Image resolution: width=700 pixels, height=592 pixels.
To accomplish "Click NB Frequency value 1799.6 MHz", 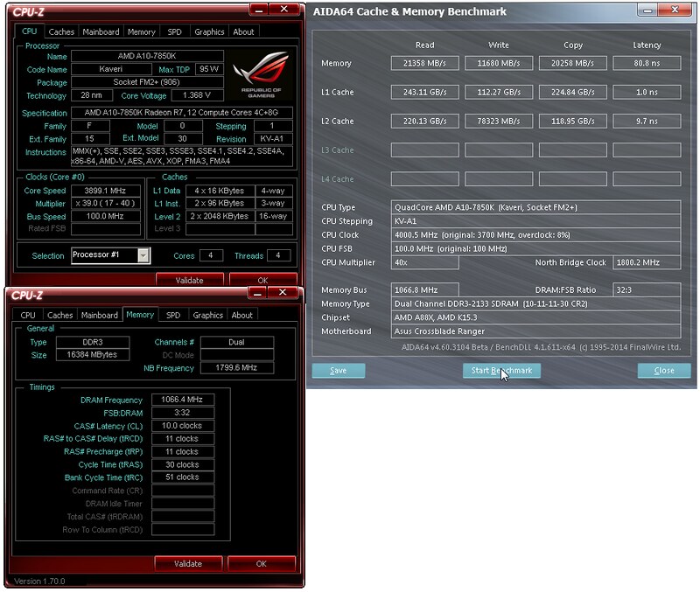I will coord(237,367).
